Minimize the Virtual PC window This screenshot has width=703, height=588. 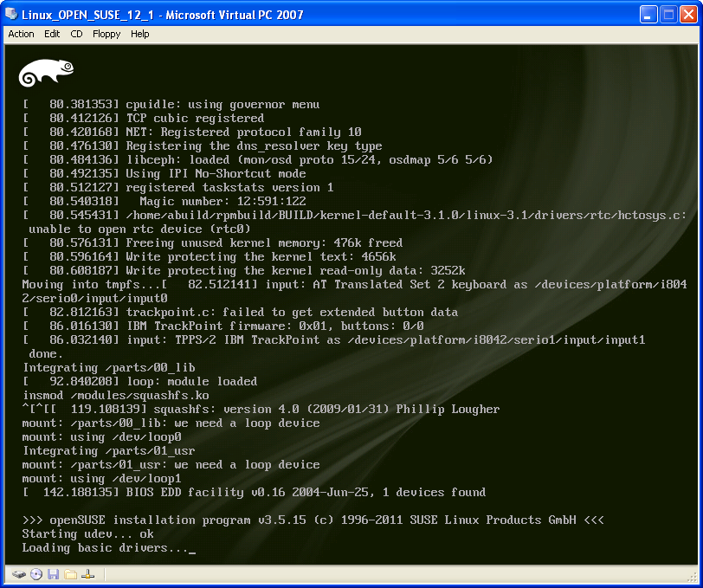pyautogui.click(x=648, y=15)
